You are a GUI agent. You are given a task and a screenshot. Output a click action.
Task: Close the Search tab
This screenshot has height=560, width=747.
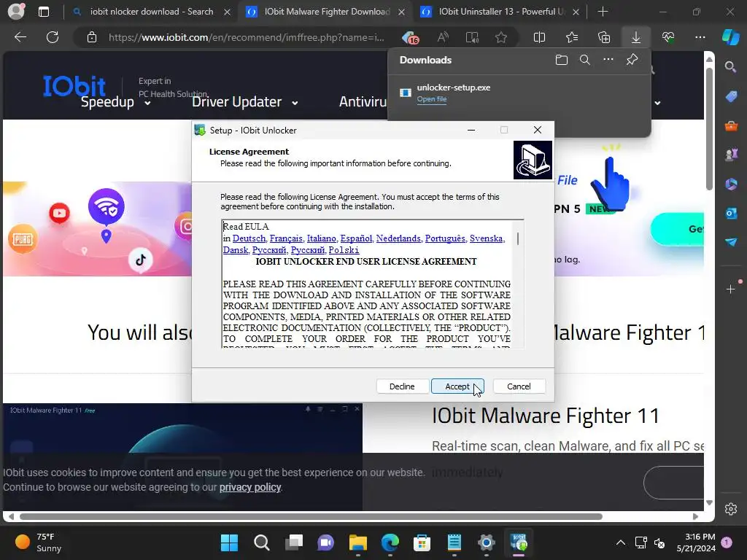point(228,12)
